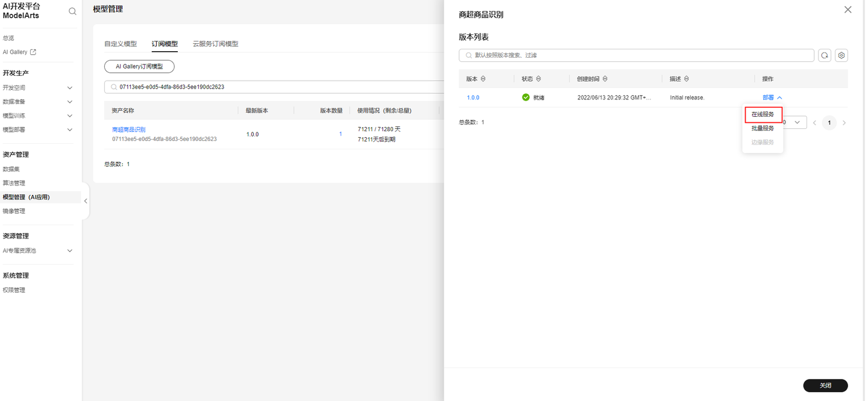The height and width of the screenshot is (401, 868).
Task: Choose 在线服务 from the deploy menu
Action: pyautogui.click(x=763, y=114)
